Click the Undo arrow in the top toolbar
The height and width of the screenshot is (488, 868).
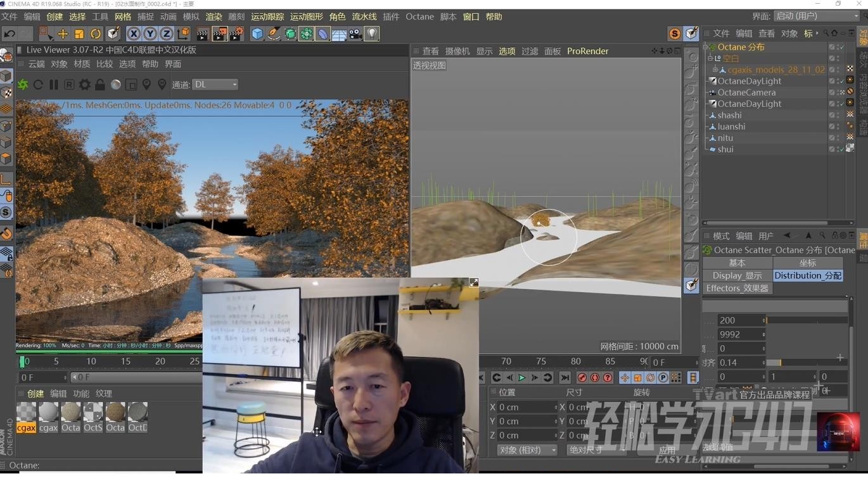10,34
